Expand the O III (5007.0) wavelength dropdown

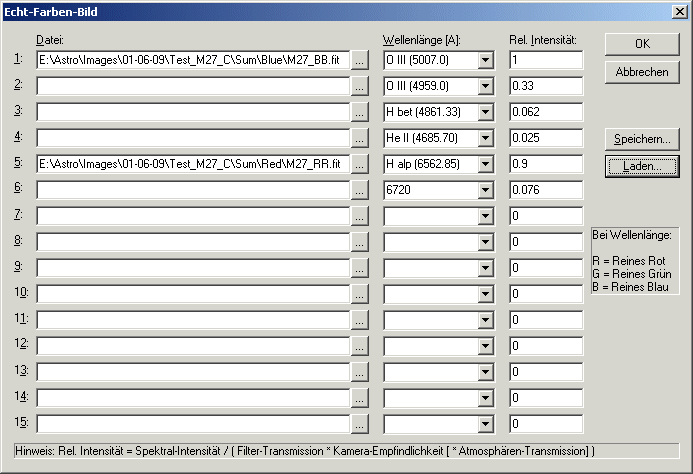tap(486, 60)
